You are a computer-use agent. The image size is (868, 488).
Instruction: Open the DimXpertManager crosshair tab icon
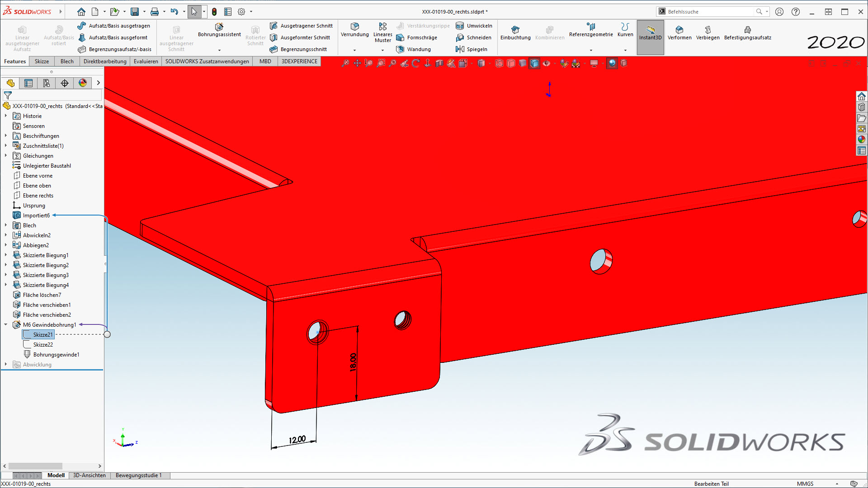(65, 83)
